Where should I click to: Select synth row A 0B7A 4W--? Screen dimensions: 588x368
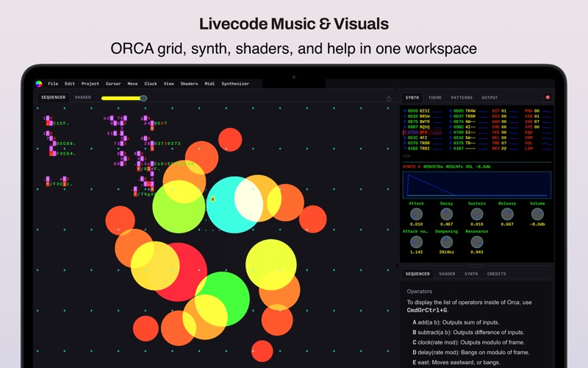tap(468, 121)
